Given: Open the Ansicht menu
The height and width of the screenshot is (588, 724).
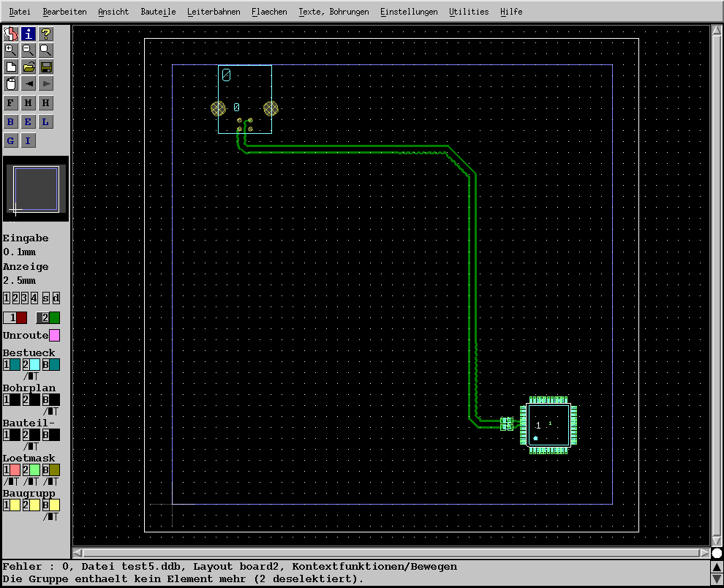Looking at the screenshot, I should 113,12.
